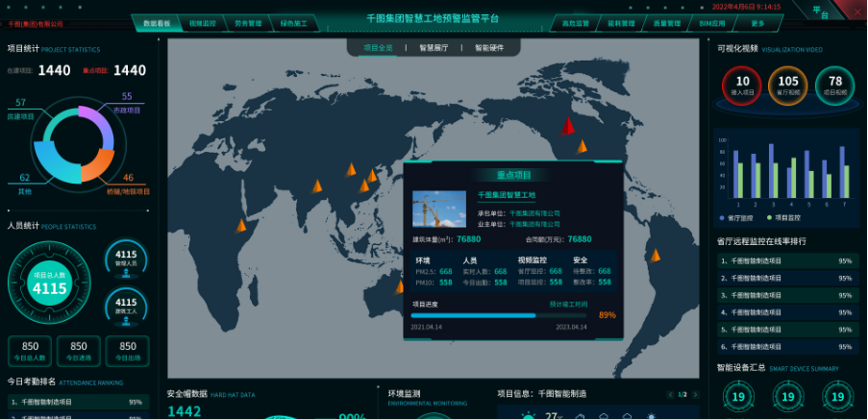Go to previous page of 项目信息 panel

(670, 395)
